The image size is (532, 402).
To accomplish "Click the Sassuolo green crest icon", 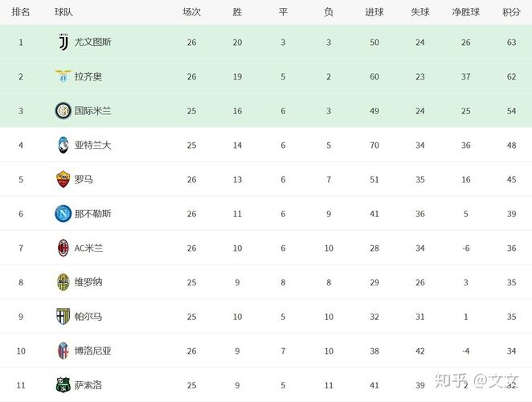I will [x=63, y=385].
